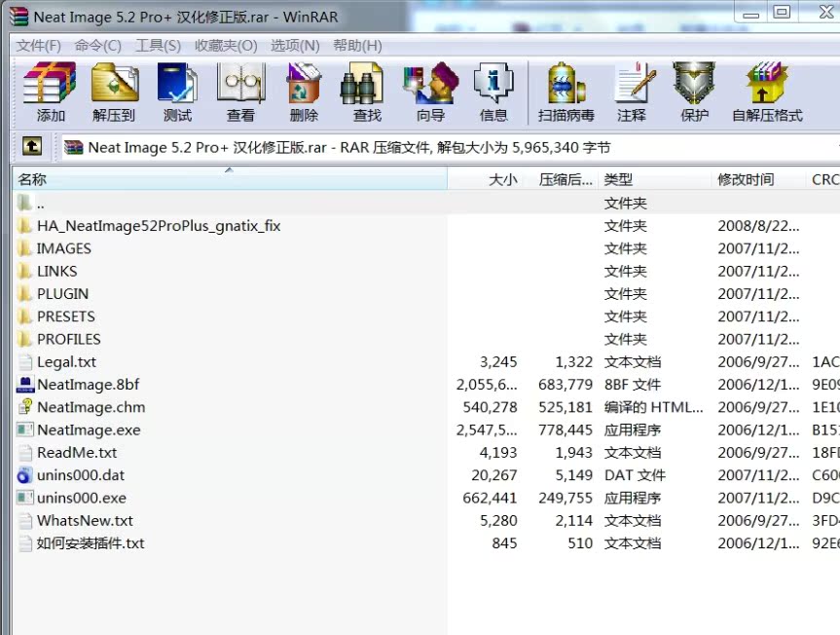Click size 4,193 of ReadMe.txt
The height and width of the screenshot is (635, 840).
pyautogui.click(x=498, y=452)
